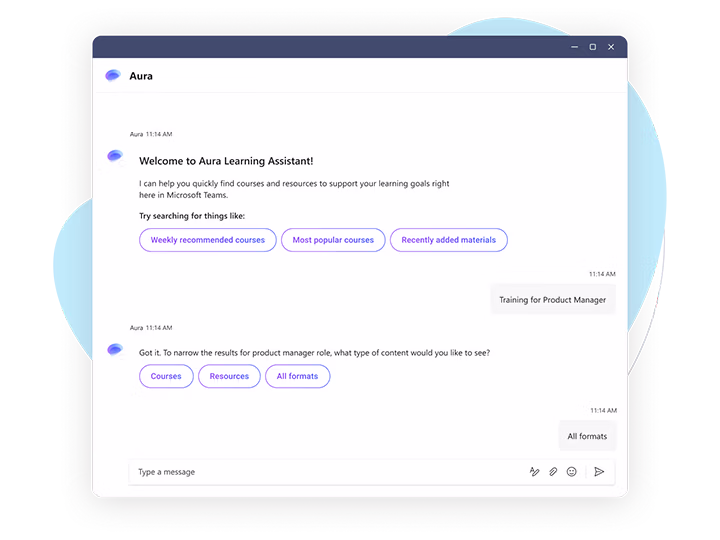Focus the Type a message field
The width and height of the screenshot is (720, 540).
pos(371,472)
